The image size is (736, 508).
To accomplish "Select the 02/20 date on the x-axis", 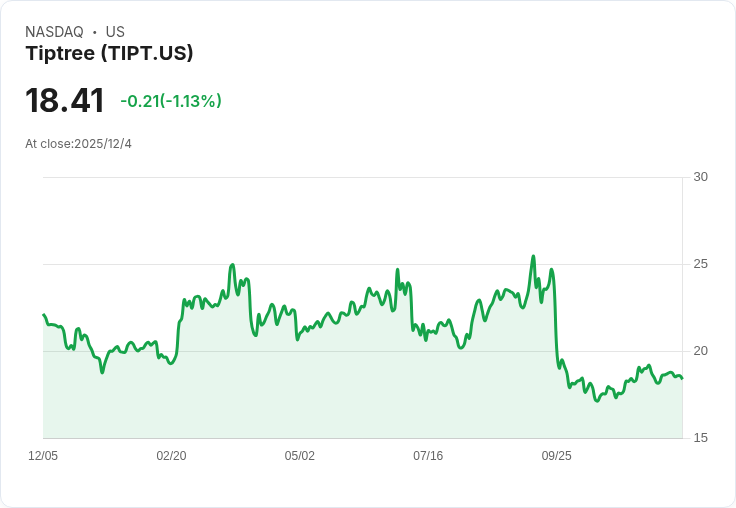I will 171,456.
